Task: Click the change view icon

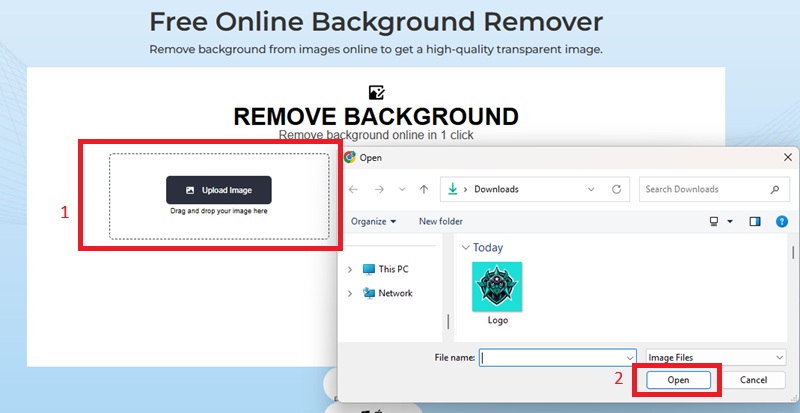Action: tap(714, 221)
